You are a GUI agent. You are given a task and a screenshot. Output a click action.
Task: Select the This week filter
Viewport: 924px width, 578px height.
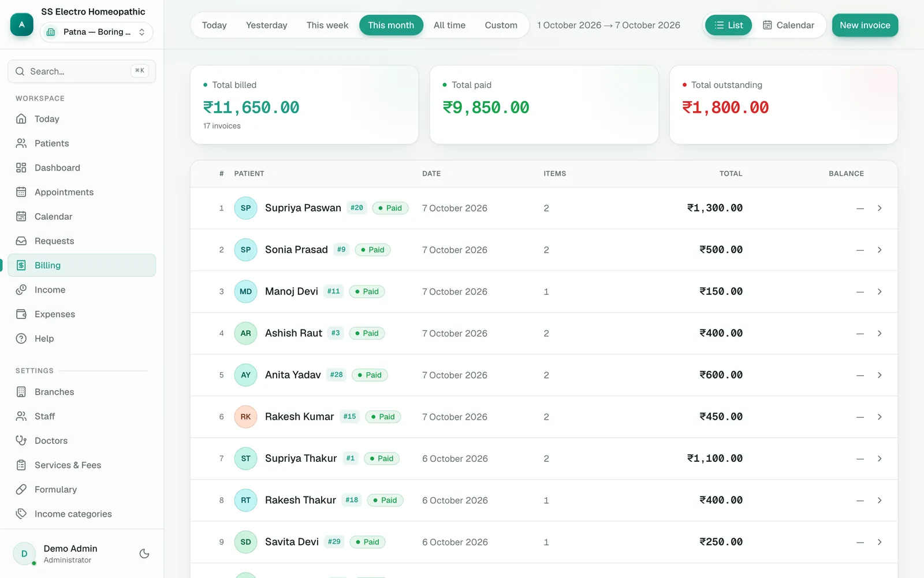click(327, 25)
